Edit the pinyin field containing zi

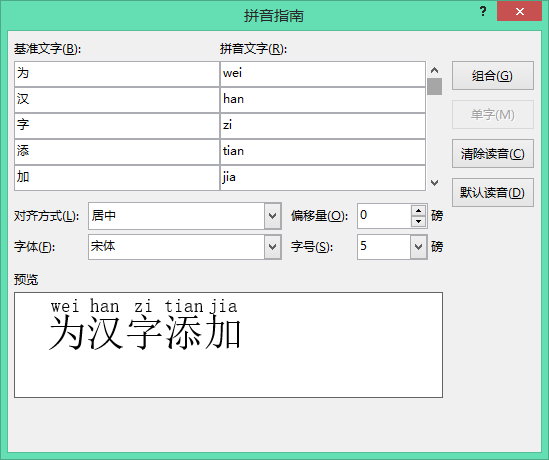323,126
